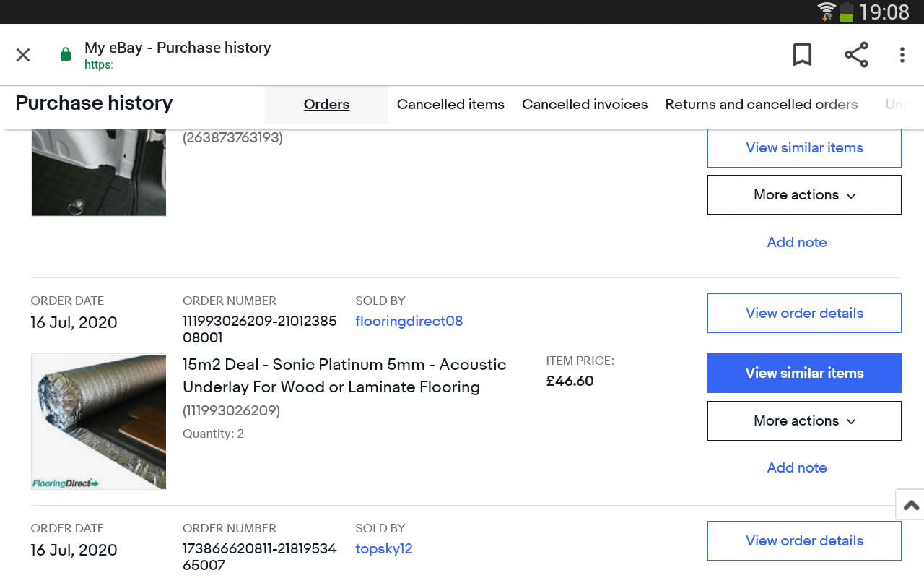Tap the green padlock security icon

click(66, 54)
